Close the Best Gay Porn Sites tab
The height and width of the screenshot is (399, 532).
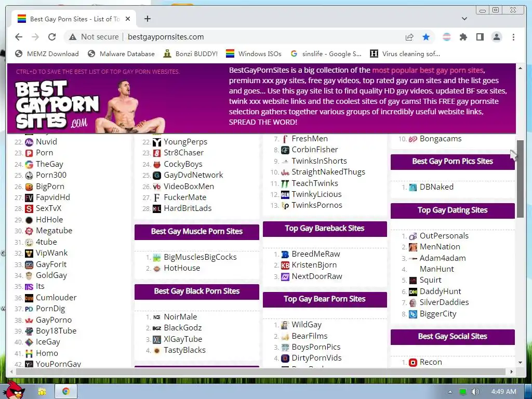[x=128, y=19]
